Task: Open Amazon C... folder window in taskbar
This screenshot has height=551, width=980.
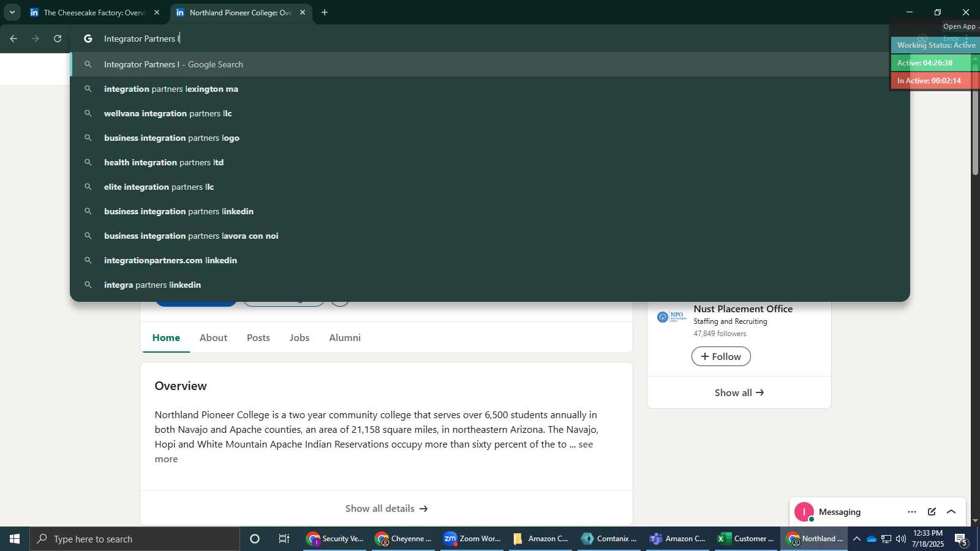Action: [540, 539]
